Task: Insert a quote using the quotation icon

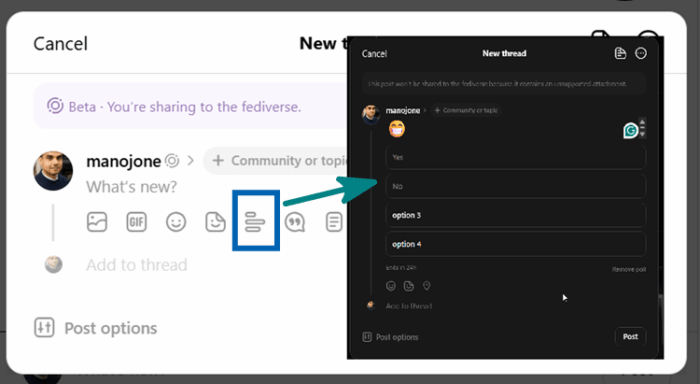Action: click(x=295, y=222)
